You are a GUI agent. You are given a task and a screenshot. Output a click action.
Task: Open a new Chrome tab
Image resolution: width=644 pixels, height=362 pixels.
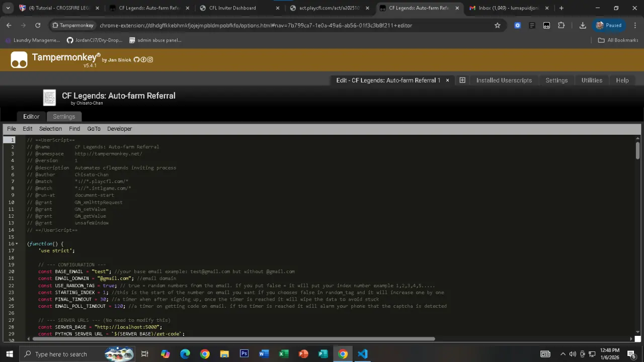561,8
